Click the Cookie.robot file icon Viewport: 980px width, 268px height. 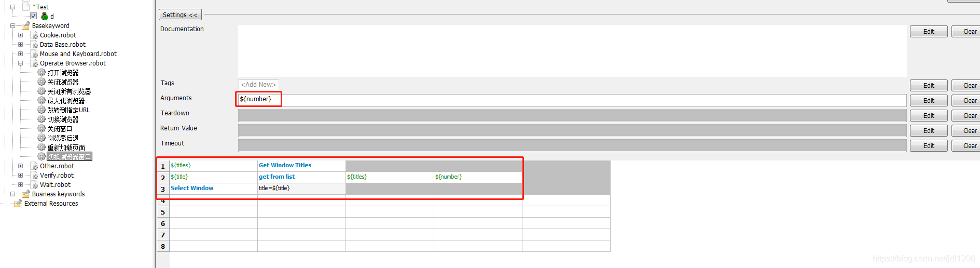(x=34, y=35)
